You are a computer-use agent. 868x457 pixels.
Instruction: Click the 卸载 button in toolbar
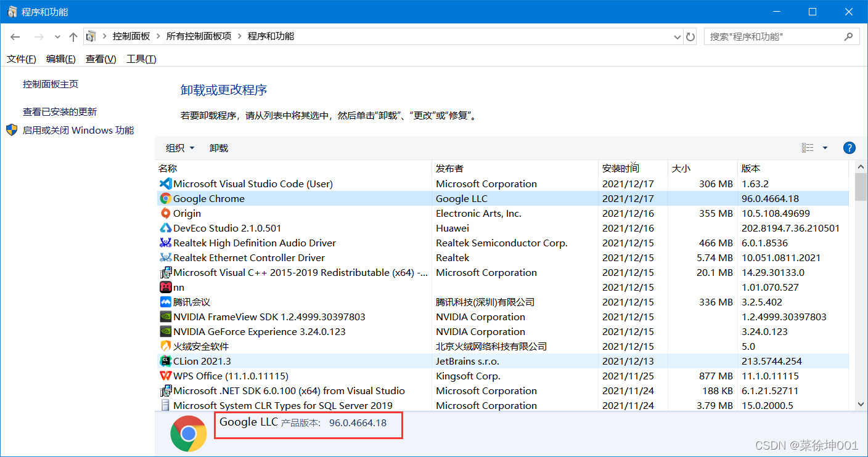click(219, 148)
